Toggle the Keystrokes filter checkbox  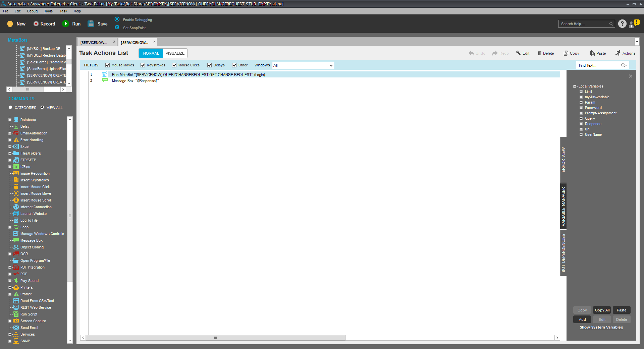coord(143,65)
